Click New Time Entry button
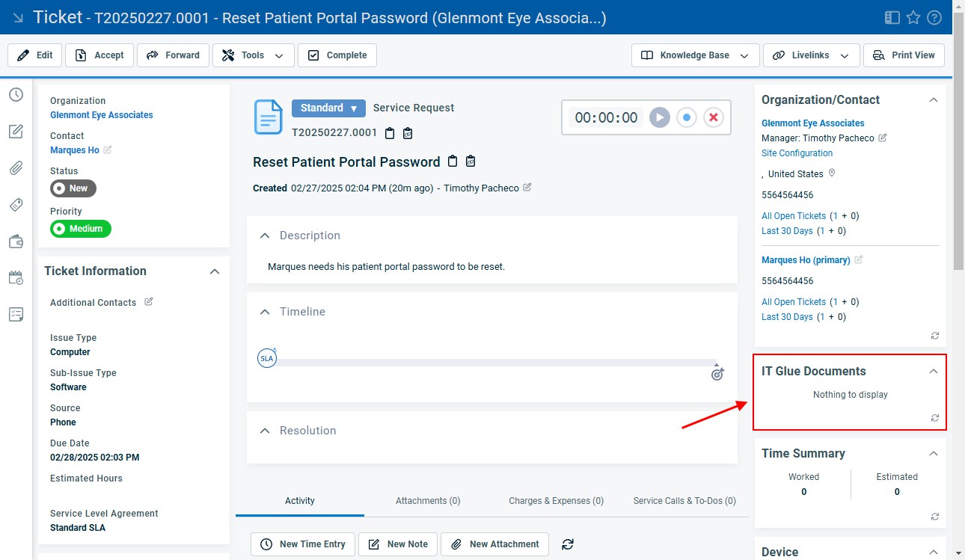The image size is (965, 560). tap(303, 544)
